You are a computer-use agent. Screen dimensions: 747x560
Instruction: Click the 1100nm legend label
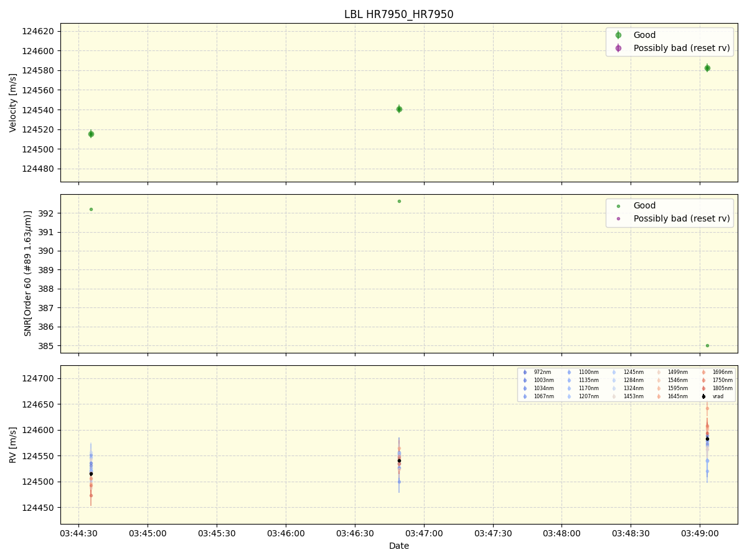click(589, 372)
